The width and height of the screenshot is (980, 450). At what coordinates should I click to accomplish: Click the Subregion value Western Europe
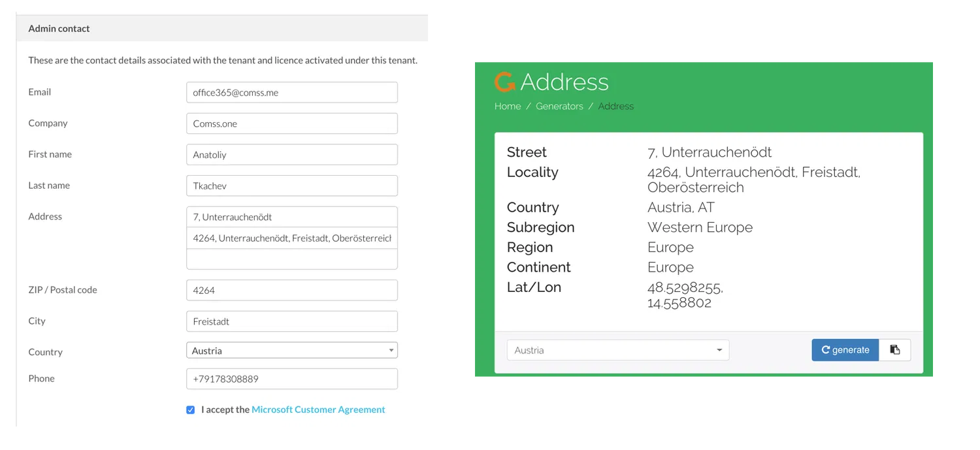coord(700,227)
